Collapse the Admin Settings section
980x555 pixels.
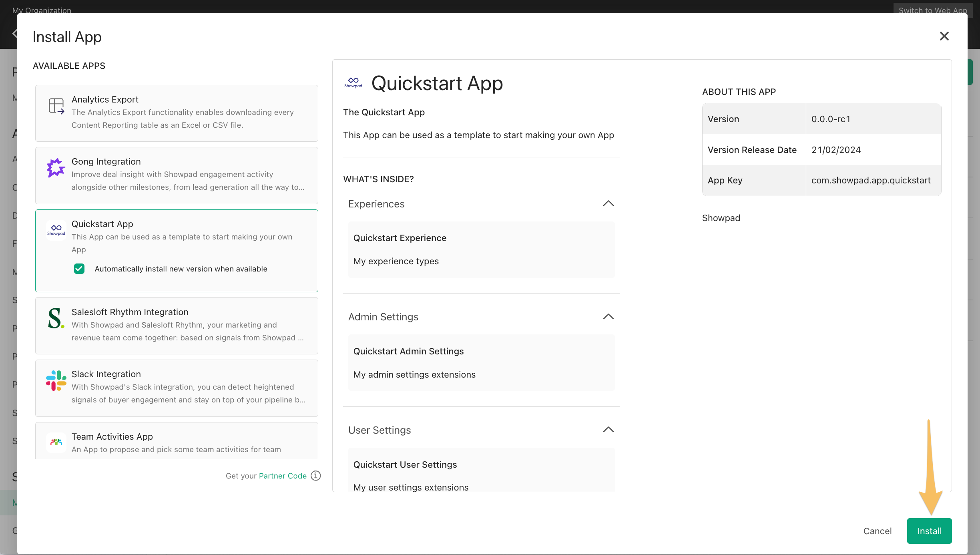click(608, 317)
